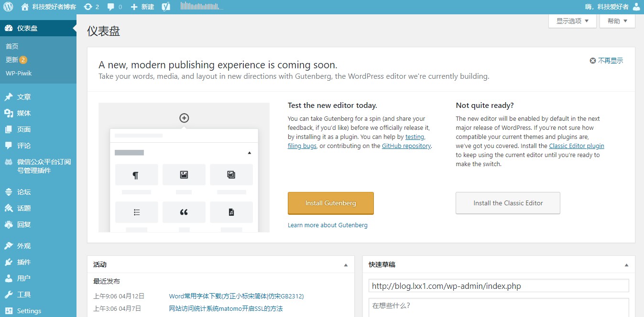Open the 帮助 help dropdown
Screen dimensions: 644x317
(x=617, y=21)
